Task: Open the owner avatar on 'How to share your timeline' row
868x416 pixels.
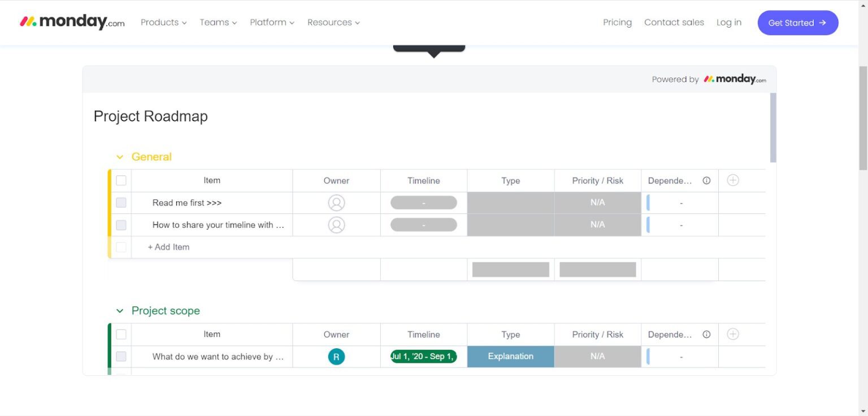Action: [x=336, y=225]
